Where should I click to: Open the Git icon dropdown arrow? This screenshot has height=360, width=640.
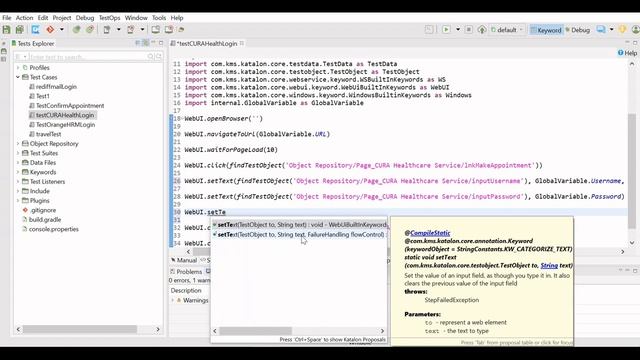coord(62,29)
